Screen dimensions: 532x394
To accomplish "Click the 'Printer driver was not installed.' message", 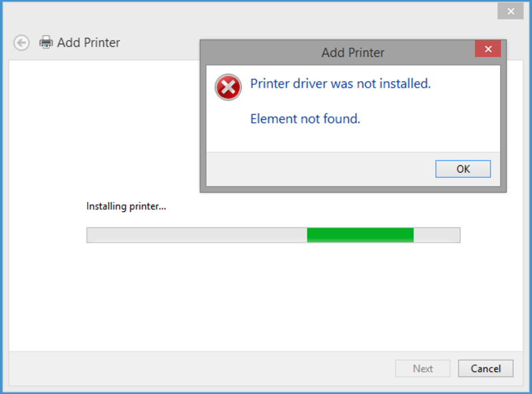I will [340, 84].
